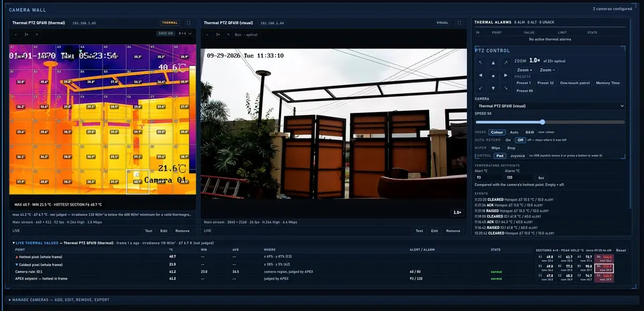Select the Memory Time preset

(x=608, y=83)
